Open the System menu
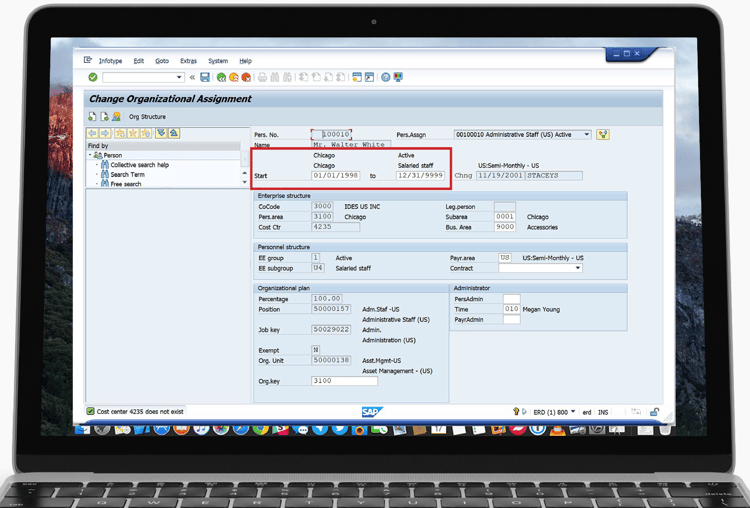Viewport: 750px width, 508px height. pyautogui.click(x=218, y=61)
